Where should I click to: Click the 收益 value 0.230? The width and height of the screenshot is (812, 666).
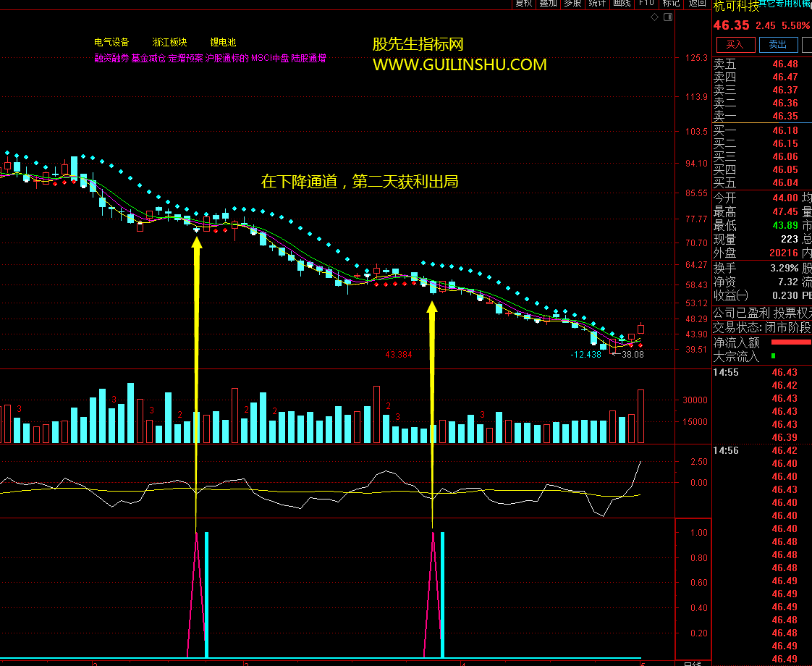785,295
